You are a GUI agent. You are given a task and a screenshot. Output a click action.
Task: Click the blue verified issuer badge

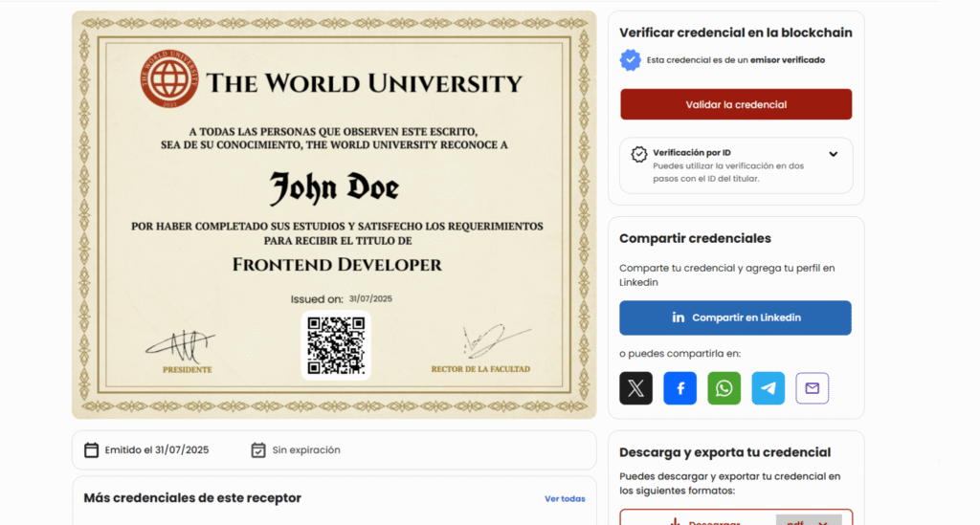pos(630,60)
